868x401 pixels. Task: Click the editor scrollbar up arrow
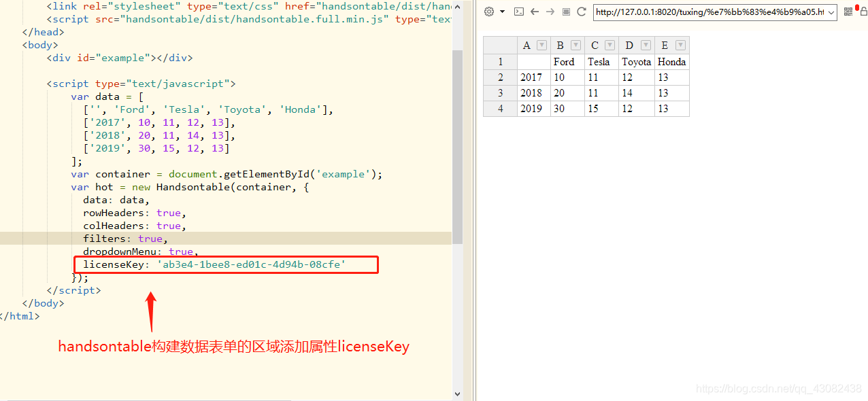(457, 5)
